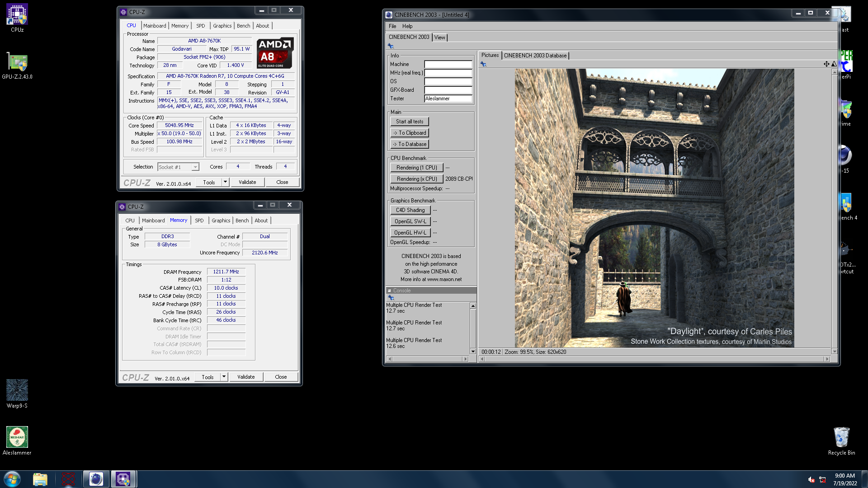Click the Windows Start orb

coord(12,479)
